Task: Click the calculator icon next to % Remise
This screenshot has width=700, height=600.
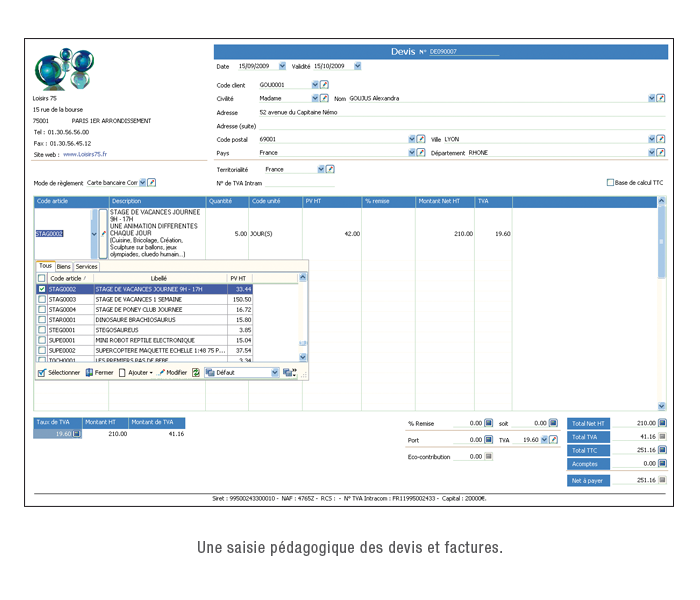Action: pyautogui.click(x=489, y=423)
